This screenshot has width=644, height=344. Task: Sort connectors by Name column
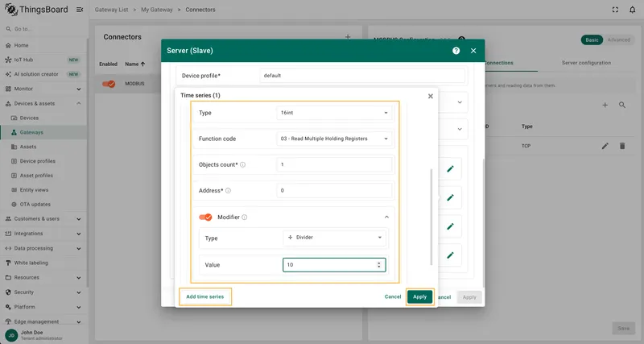click(x=135, y=64)
